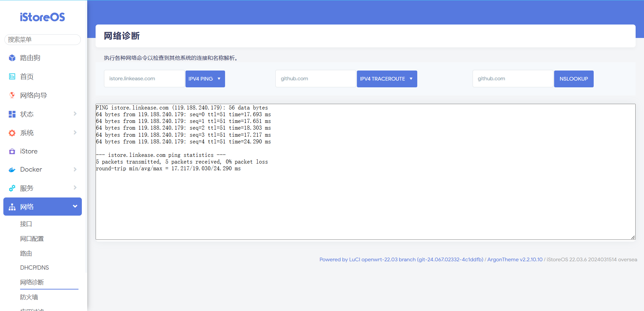Collapse the 网络 menu section
Screen dimensions: 644x311
point(75,206)
